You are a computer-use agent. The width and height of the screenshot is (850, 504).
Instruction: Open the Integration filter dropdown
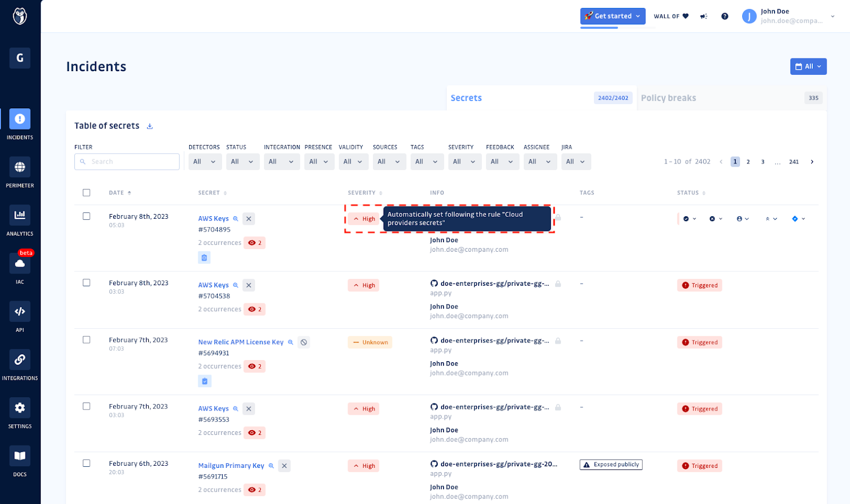click(x=282, y=161)
